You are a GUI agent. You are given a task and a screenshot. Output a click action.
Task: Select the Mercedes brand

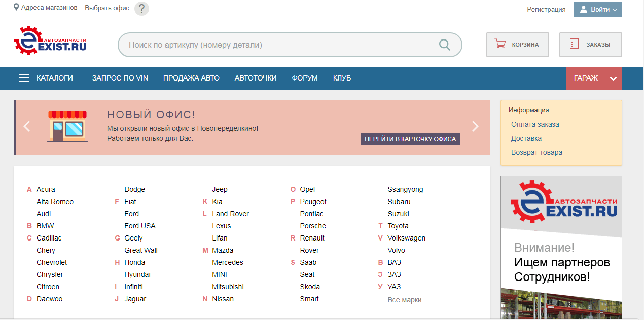(x=228, y=262)
